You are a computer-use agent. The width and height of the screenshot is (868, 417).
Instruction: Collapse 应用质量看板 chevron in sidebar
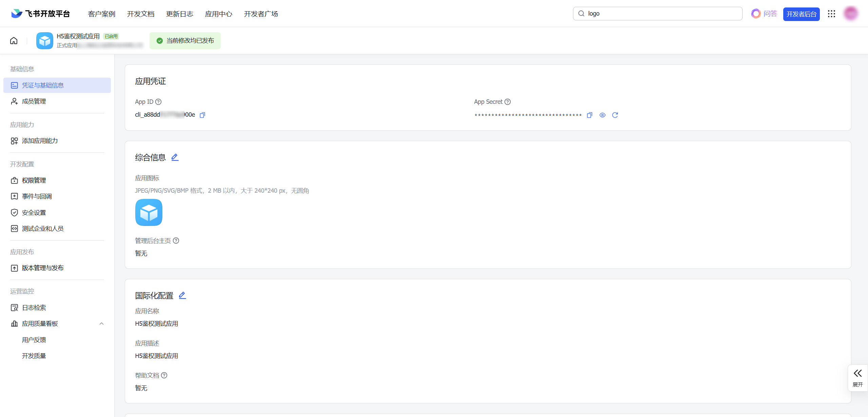(101, 324)
